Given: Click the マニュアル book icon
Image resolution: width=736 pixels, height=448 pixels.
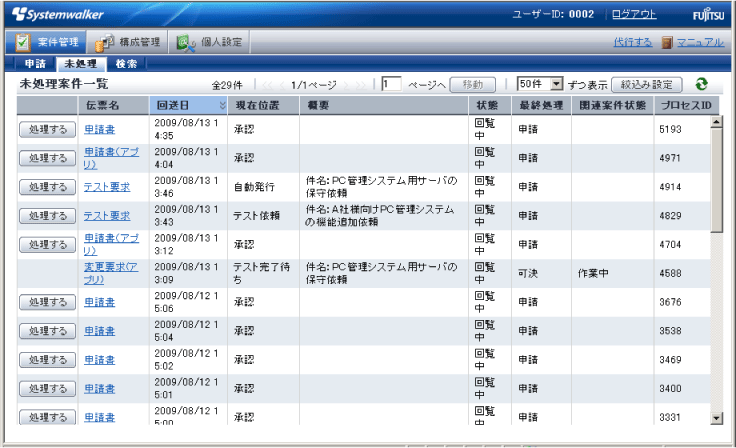Looking at the screenshot, I should 667,42.
